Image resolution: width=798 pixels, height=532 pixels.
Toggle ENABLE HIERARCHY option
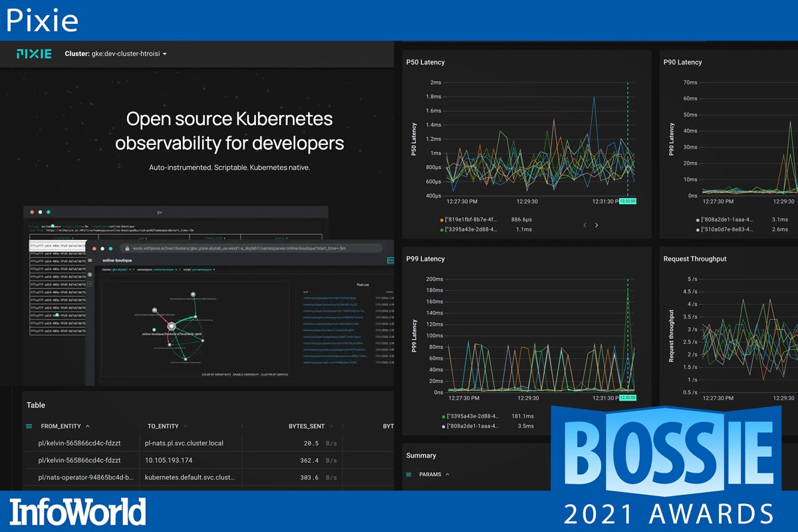[x=246, y=374]
